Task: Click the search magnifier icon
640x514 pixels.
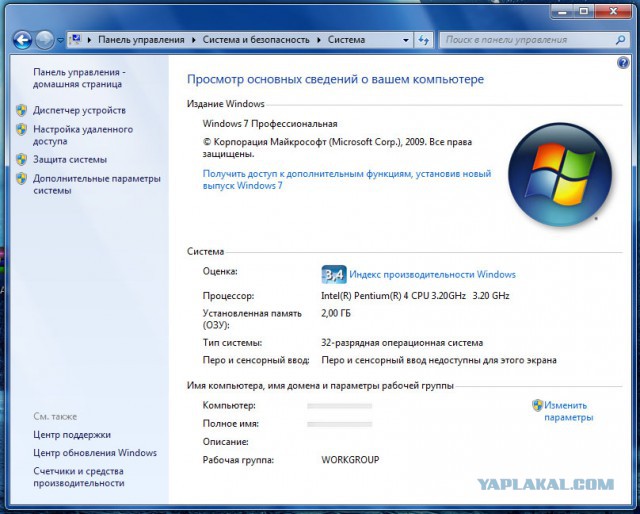Action: click(620, 40)
